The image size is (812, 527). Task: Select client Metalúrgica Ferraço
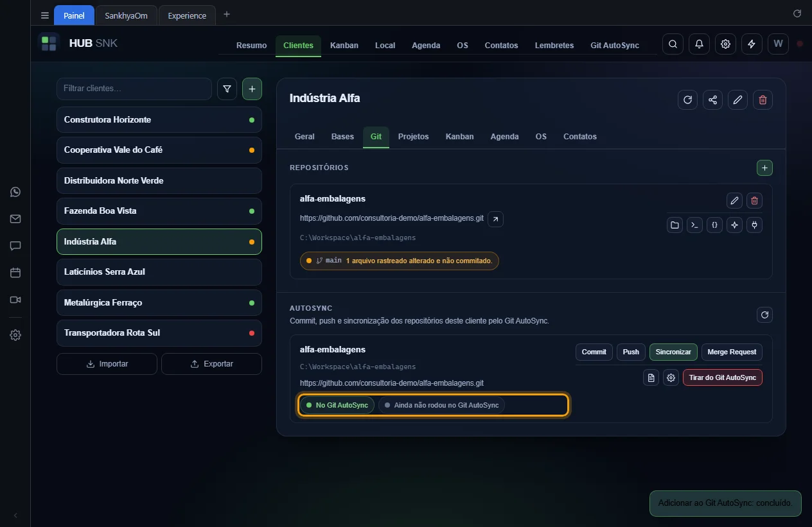159,302
